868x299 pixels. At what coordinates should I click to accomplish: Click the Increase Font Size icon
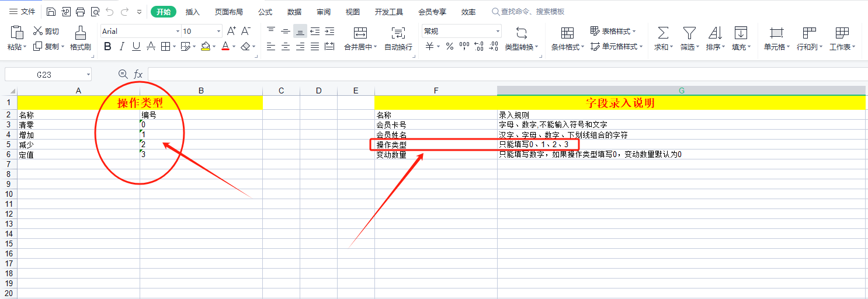coord(231,31)
